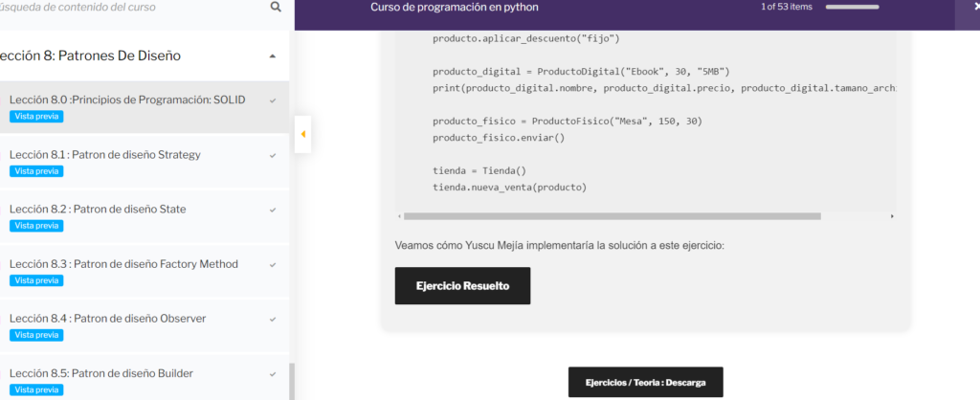Click checkmark icon beside Lección 8.4 Observer
The image size is (980, 400).
tap(273, 320)
